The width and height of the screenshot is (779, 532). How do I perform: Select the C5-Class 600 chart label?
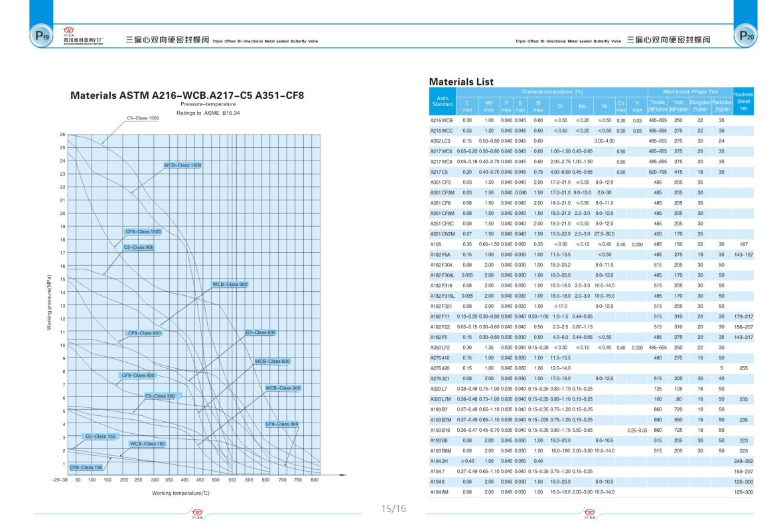(x=261, y=332)
